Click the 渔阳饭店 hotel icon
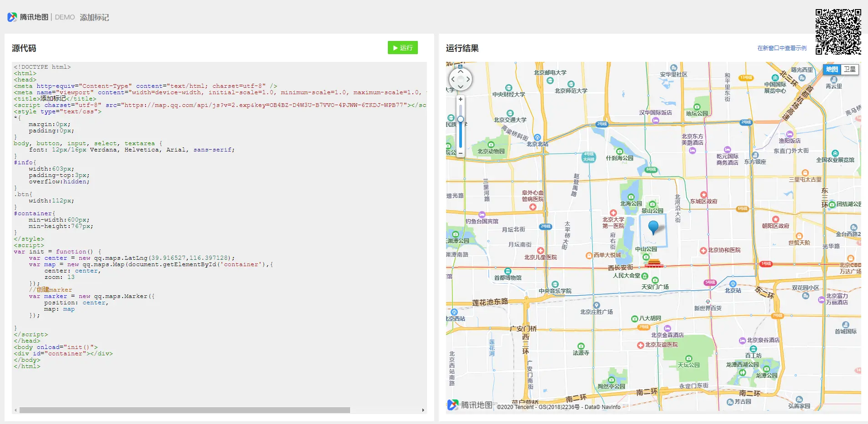The image size is (868, 424). 790,134
